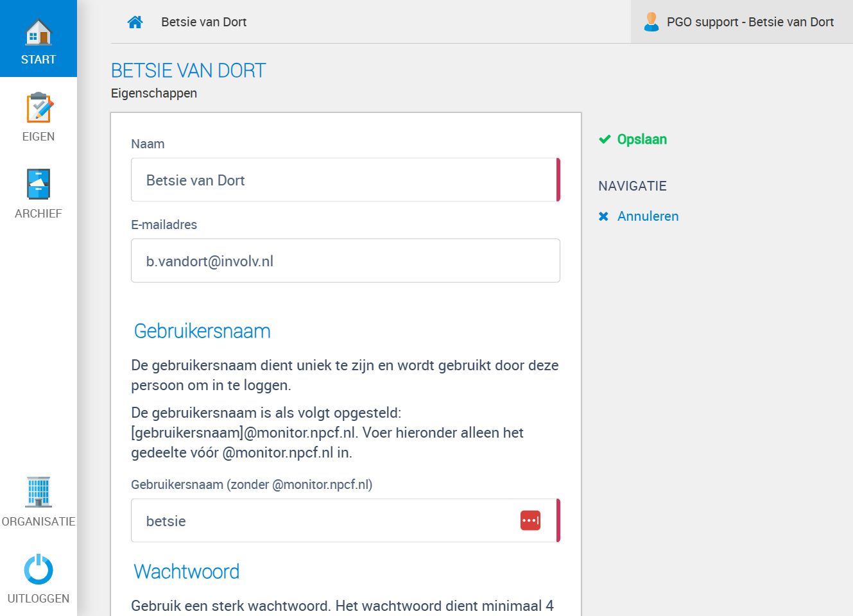Click the Gebruikersnaam section heading
The image size is (853, 616).
pyautogui.click(x=202, y=331)
